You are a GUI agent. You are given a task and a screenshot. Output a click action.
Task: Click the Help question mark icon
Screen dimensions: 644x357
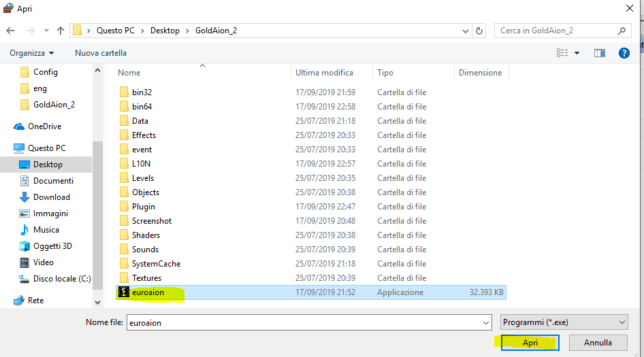click(x=623, y=53)
